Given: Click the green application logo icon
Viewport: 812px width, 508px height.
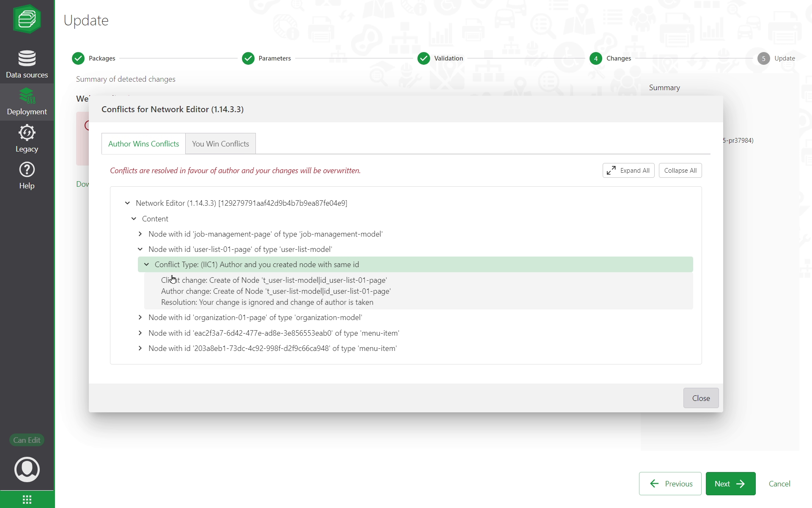Looking at the screenshot, I should point(27,19).
